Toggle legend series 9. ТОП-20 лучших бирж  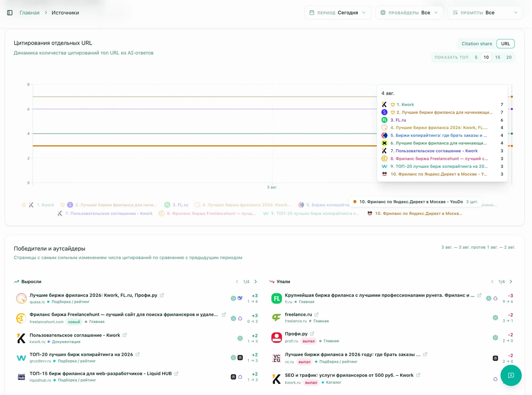(x=311, y=213)
